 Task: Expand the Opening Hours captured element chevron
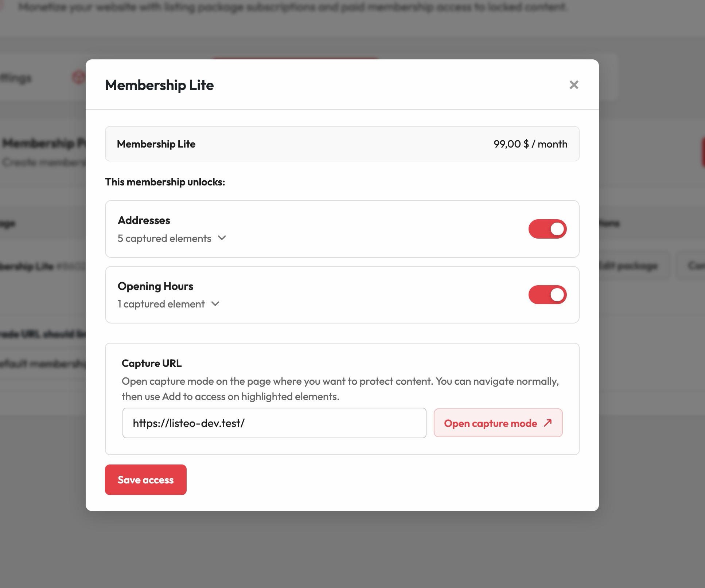pyautogui.click(x=215, y=304)
